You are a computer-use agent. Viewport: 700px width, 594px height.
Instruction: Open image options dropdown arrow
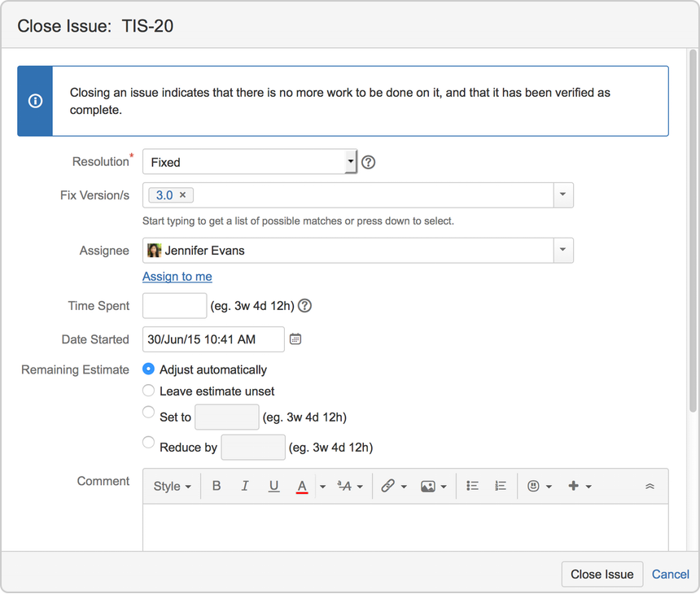tap(444, 487)
